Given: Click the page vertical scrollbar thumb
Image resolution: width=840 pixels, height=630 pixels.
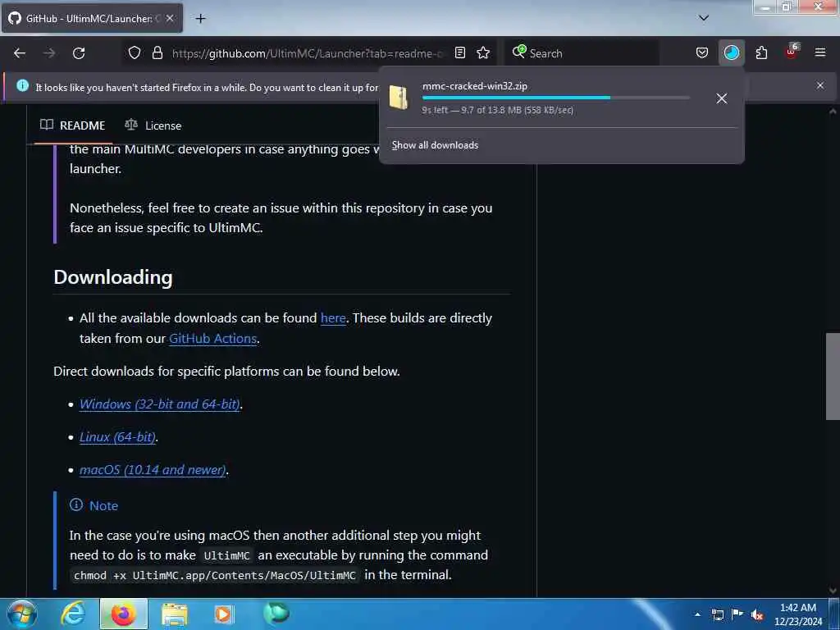Looking at the screenshot, I should point(832,376).
